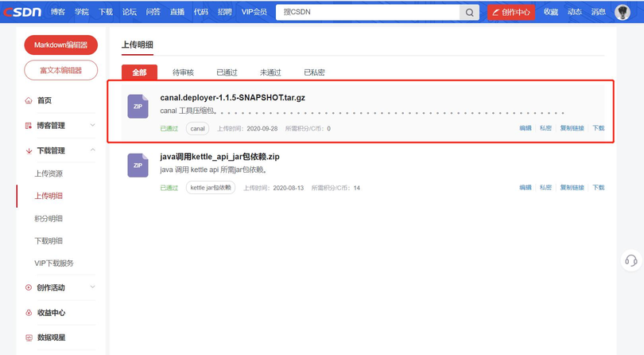Viewport: 644px width, 355px height.
Task: Open 数据观星 in sidebar
Action: pyautogui.click(x=51, y=337)
